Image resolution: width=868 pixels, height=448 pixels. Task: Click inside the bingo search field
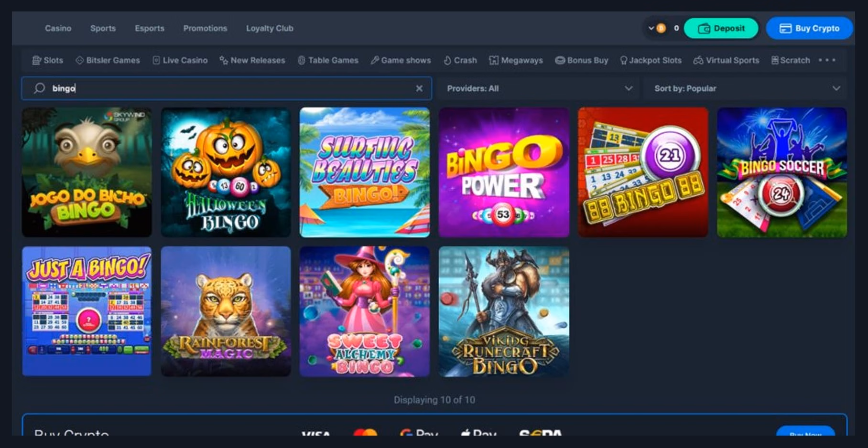[x=229, y=88]
